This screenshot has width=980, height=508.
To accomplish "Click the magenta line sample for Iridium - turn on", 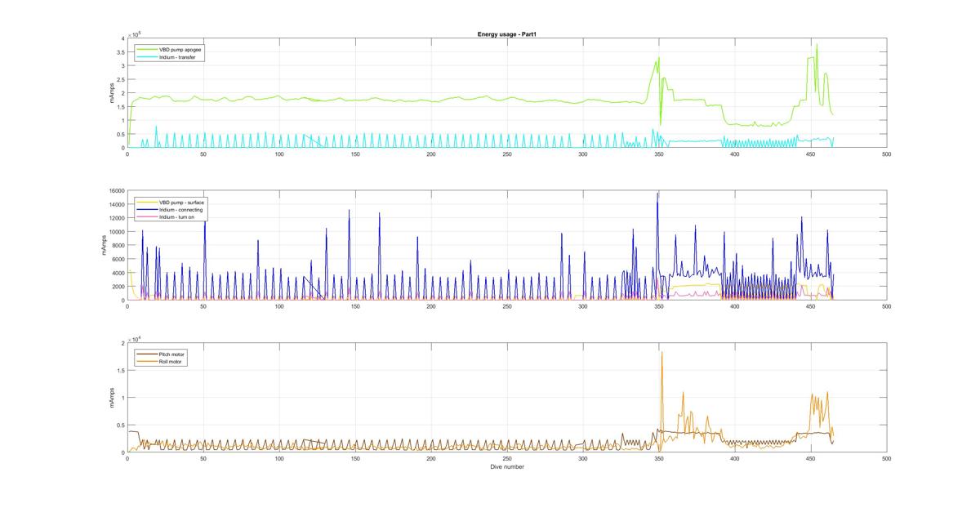I will (x=147, y=217).
